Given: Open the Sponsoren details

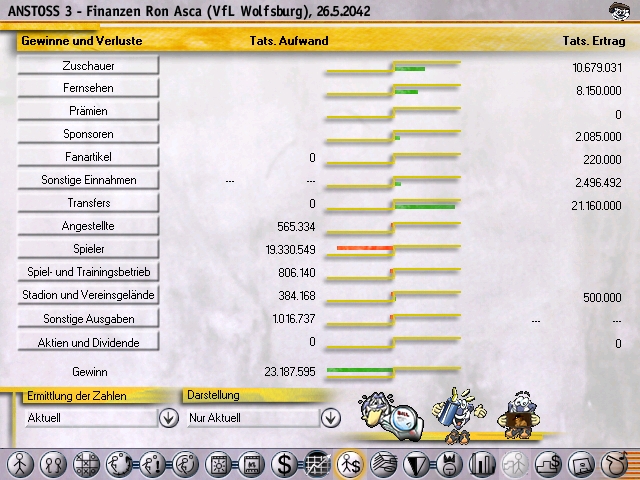Looking at the screenshot, I should pos(88,134).
